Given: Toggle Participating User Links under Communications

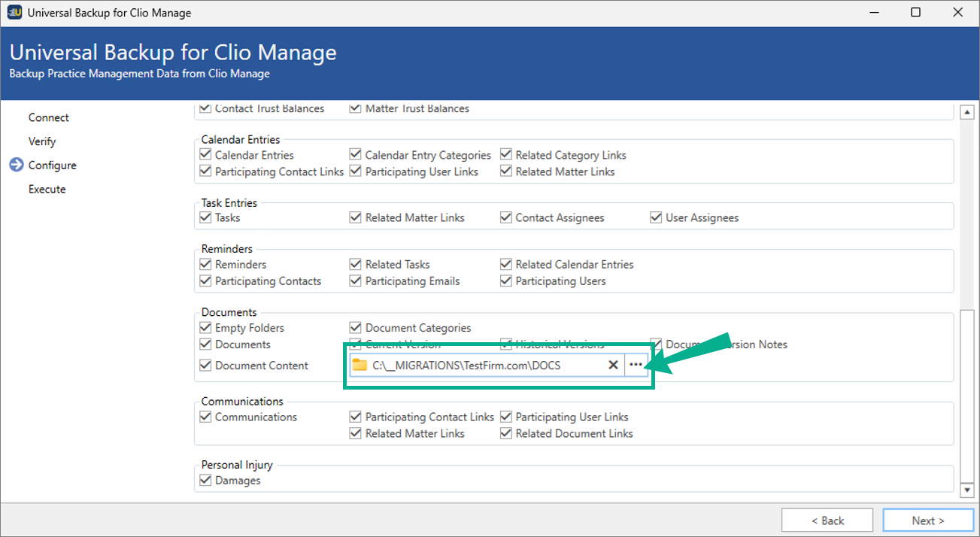Looking at the screenshot, I should coord(506,417).
